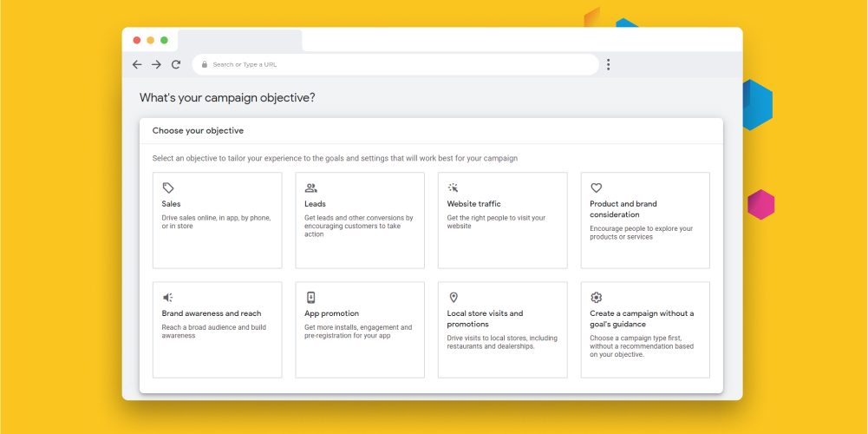Click the gear icon for no-goal campaign
868x434 pixels.
pyautogui.click(x=597, y=298)
